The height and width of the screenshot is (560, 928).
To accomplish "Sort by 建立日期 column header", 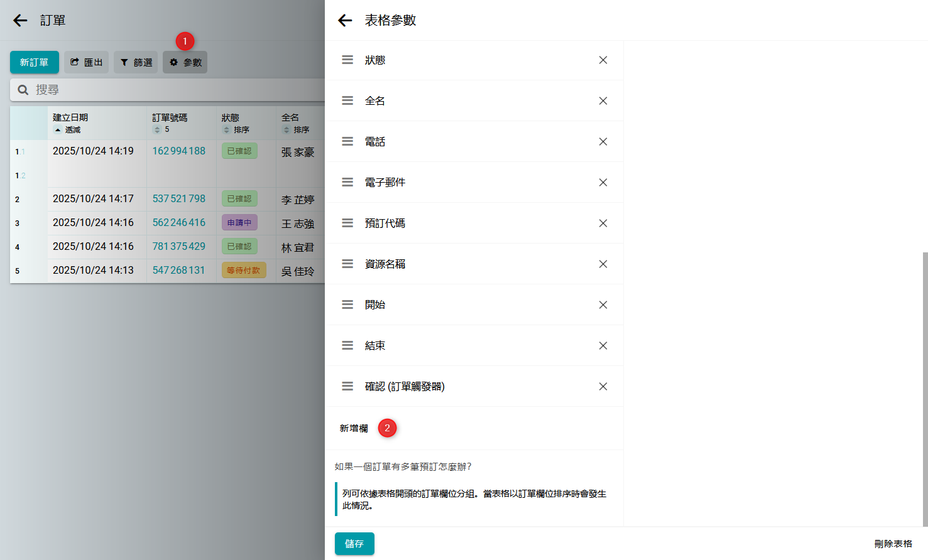I will pyautogui.click(x=70, y=117).
